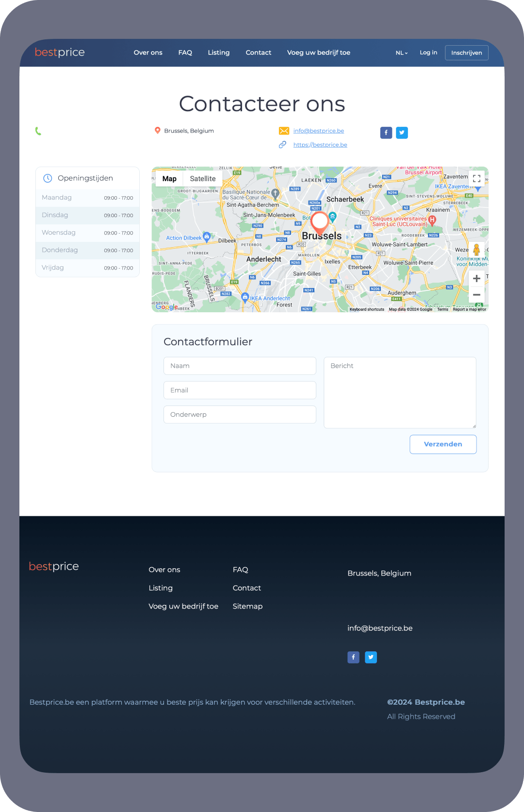Click the red Brussels map marker
The width and height of the screenshot is (524, 812).
click(320, 222)
